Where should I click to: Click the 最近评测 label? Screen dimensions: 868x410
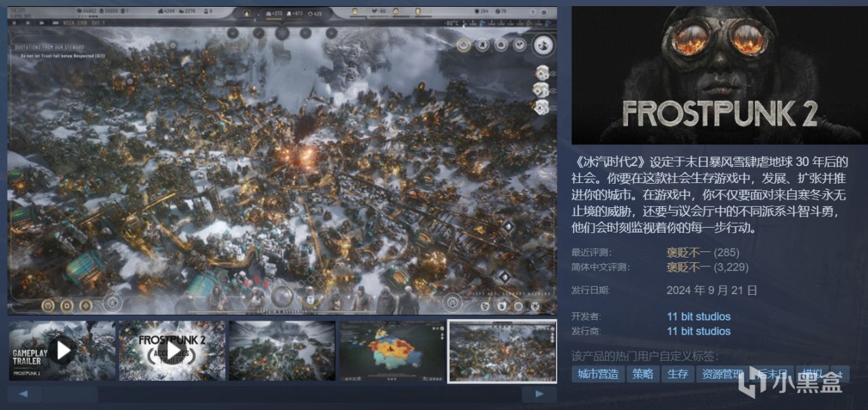[x=591, y=253]
